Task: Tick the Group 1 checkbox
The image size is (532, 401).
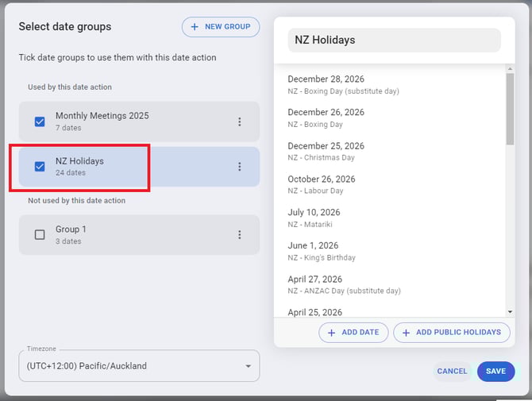Action: click(x=40, y=235)
